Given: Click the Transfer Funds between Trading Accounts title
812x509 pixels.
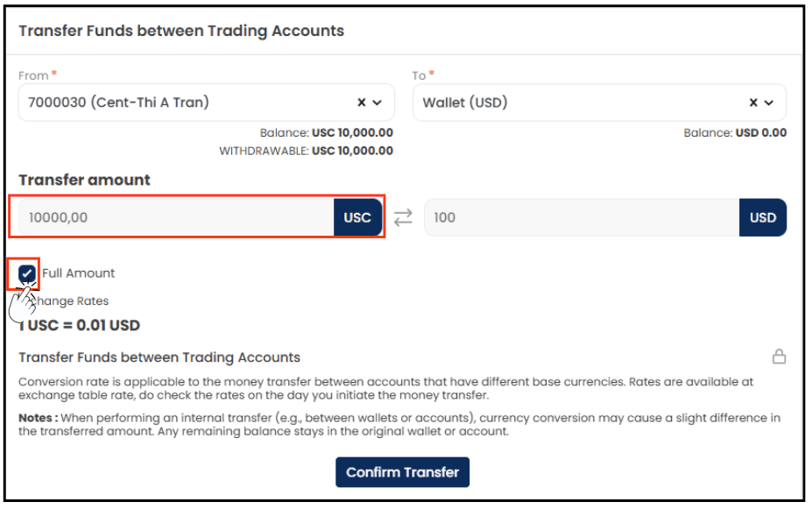Looking at the screenshot, I should click(x=181, y=31).
